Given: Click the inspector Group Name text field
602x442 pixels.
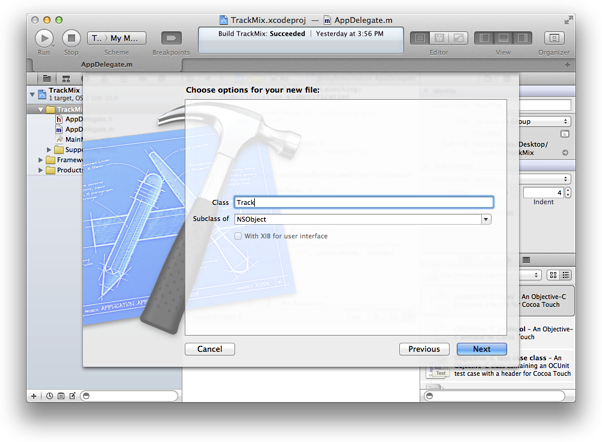Looking at the screenshot, I should click(x=545, y=105).
